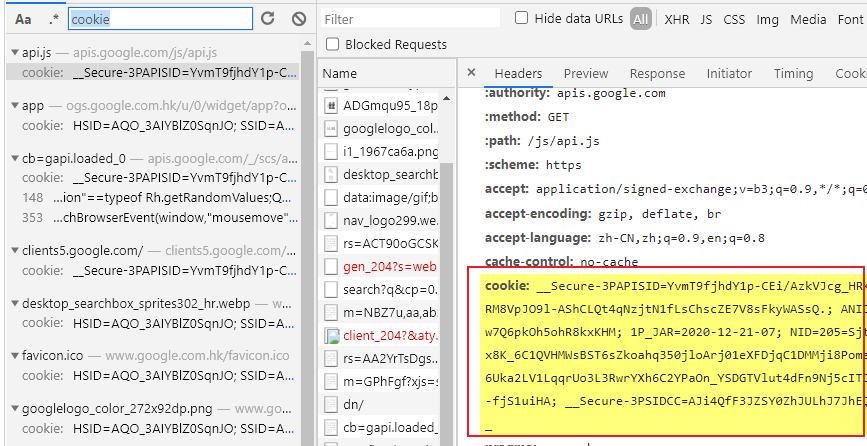Screen dimensions: 867x446
Task: Select m=NBZ7u,aa,ab request icon
Action: pos(331,312)
